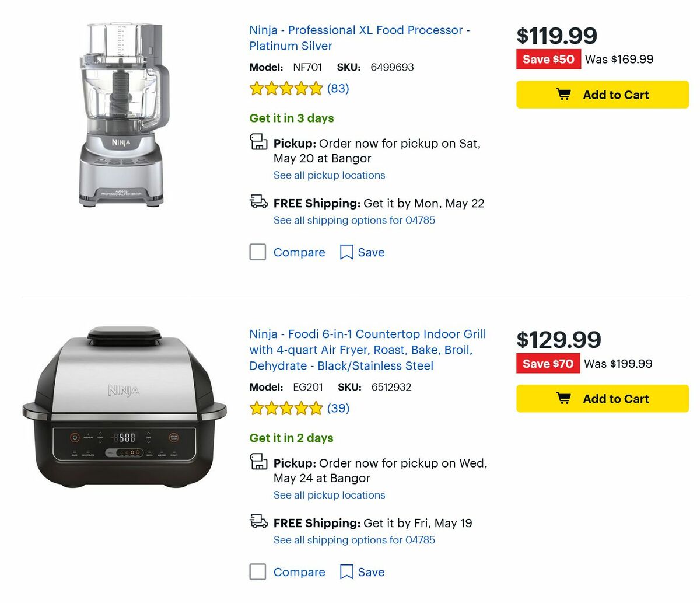Image resolution: width=700 pixels, height=603 pixels.
Task: Click the shipping truck icon for the food processor
Action: coord(258,201)
